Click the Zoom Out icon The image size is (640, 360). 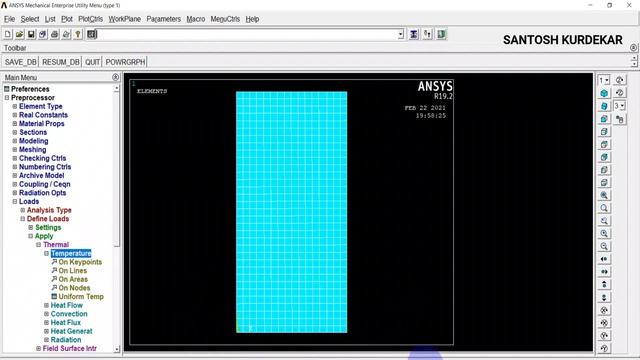[604, 246]
